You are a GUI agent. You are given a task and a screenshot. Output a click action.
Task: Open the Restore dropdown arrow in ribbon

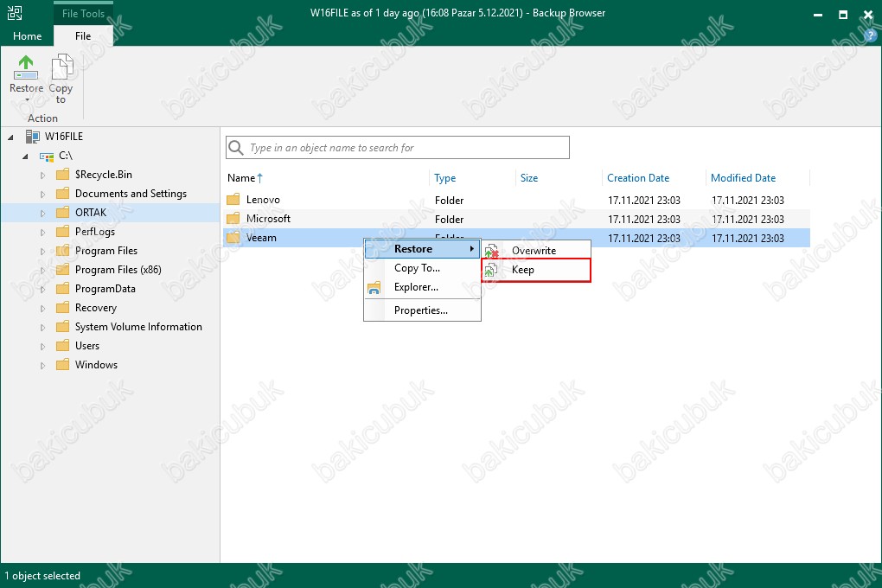click(27, 100)
